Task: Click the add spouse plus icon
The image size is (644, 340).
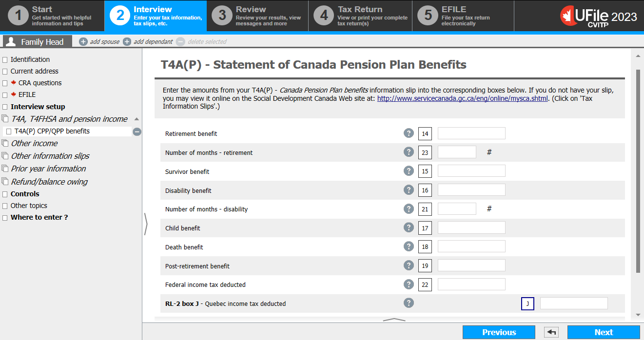Action: coord(83,42)
